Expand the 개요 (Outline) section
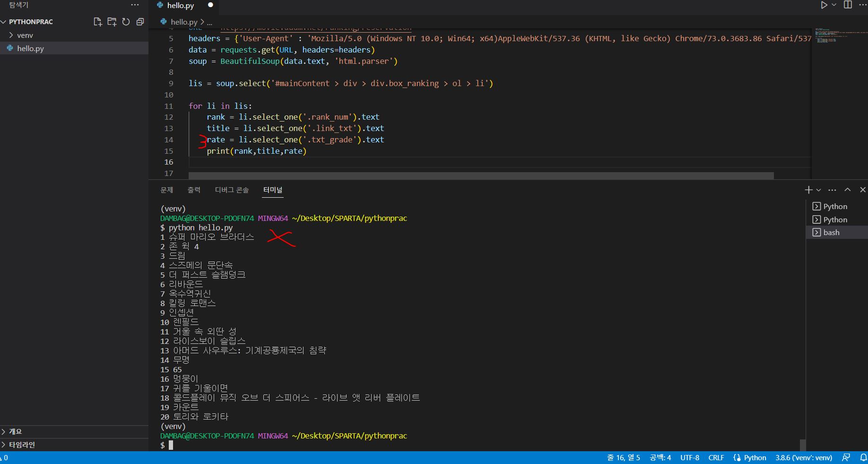Image resolution: width=868 pixels, height=464 pixels. (x=15, y=431)
